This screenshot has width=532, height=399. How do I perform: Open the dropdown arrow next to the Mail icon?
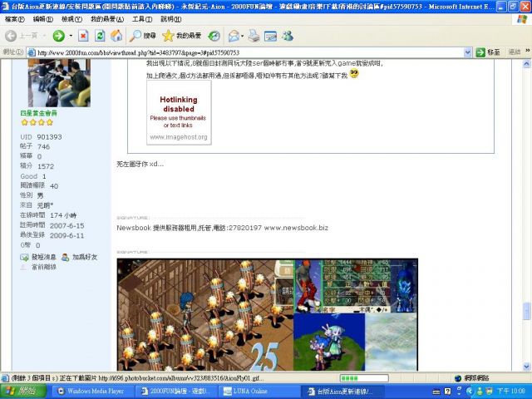pos(242,36)
